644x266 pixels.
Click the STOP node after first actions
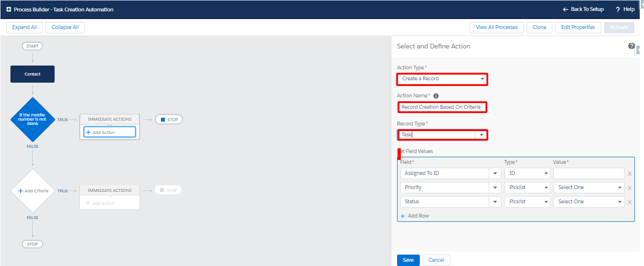pos(169,120)
